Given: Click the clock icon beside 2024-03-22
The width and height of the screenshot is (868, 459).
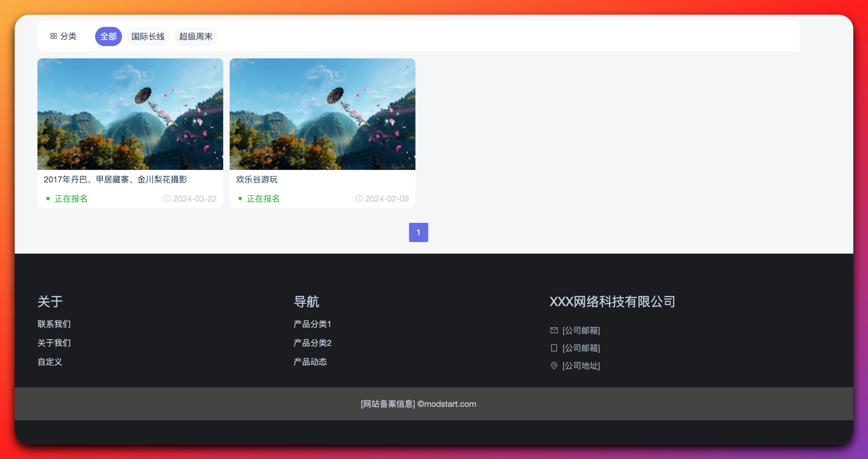Looking at the screenshot, I should [x=167, y=198].
